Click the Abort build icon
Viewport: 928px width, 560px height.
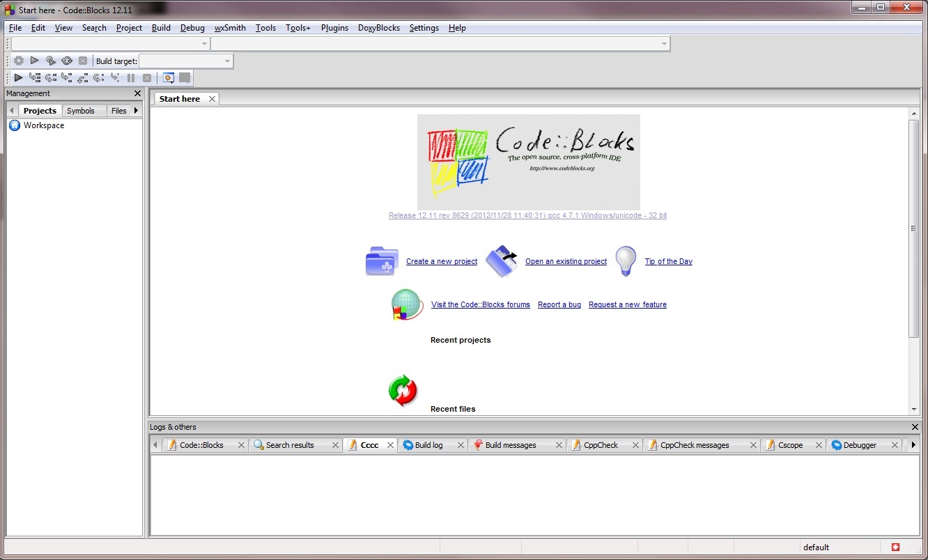tap(83, 61)
